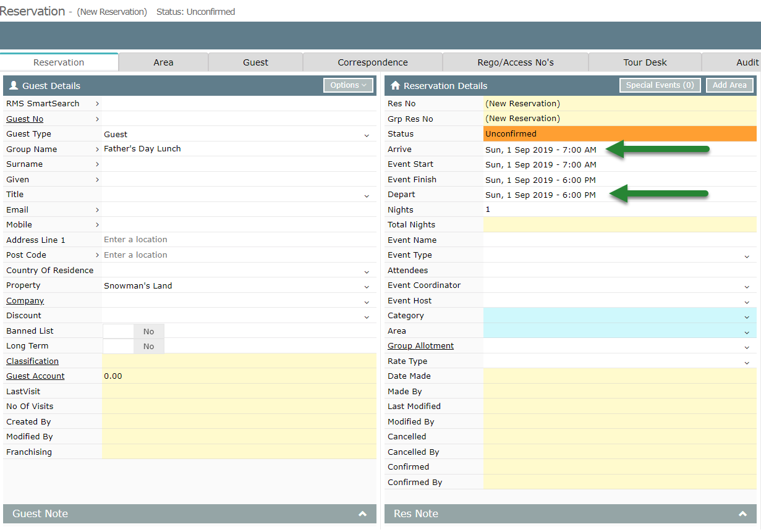761x532 pixels.
Task: Toggle the Banned List switch
Action: pos(134,331)
